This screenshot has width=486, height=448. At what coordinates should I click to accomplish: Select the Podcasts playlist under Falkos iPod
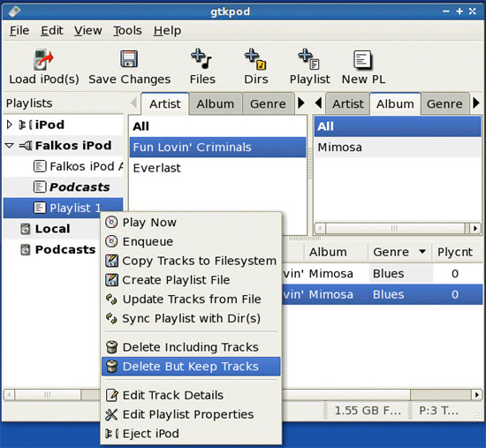(80, 187)
